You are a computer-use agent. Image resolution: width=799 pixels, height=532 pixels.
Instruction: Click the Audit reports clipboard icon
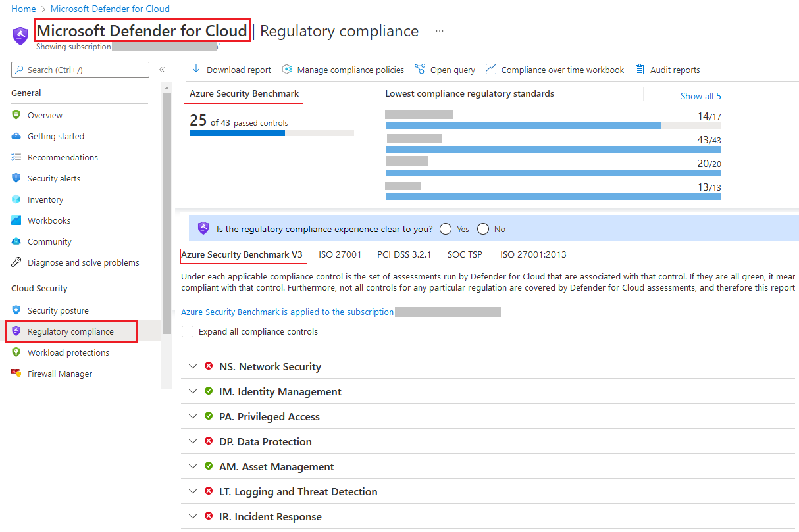(640, 69)
